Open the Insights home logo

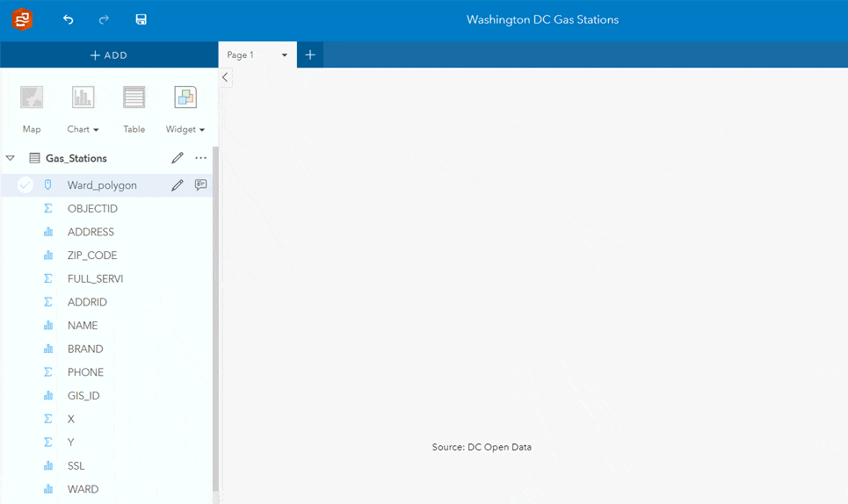coord(22,19)
